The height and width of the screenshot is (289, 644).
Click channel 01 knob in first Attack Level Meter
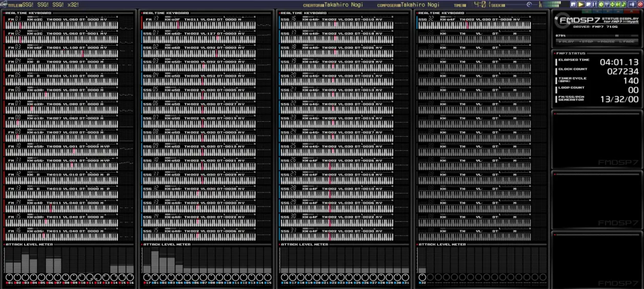9,277
